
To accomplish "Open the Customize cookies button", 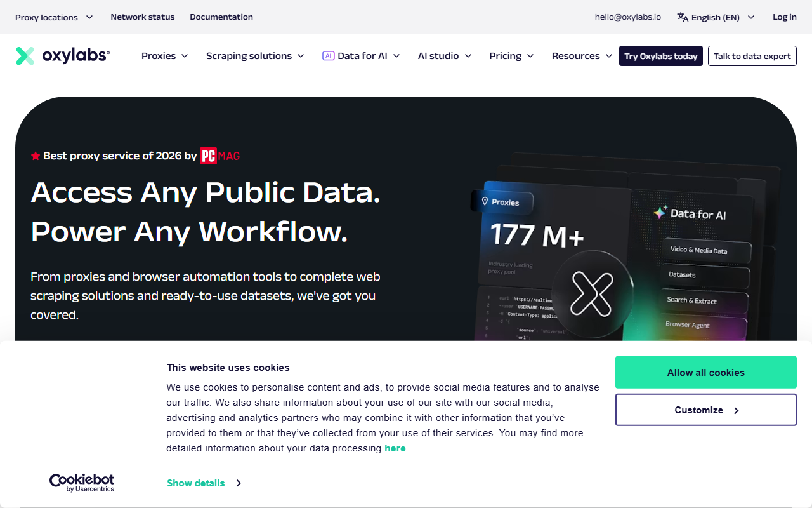I will (x=706, y=410).
